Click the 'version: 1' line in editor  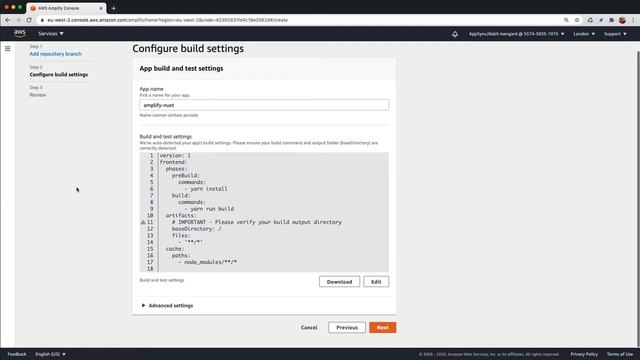click(175, 156)
